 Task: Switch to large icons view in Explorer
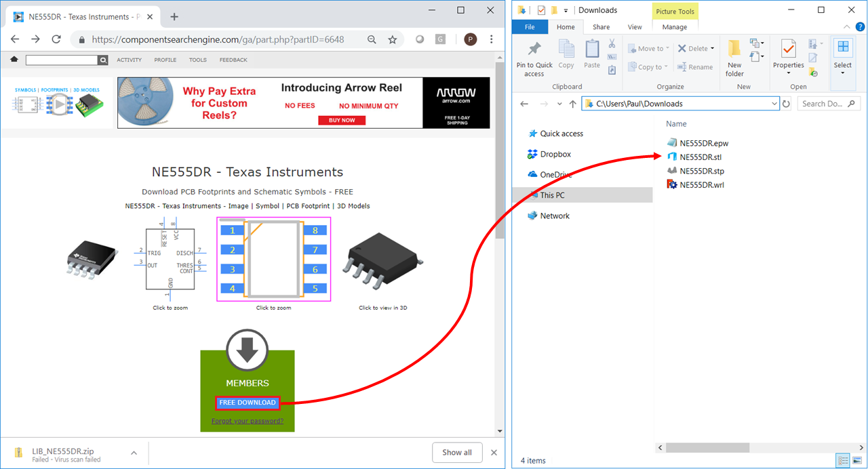(x=857, y=461)
